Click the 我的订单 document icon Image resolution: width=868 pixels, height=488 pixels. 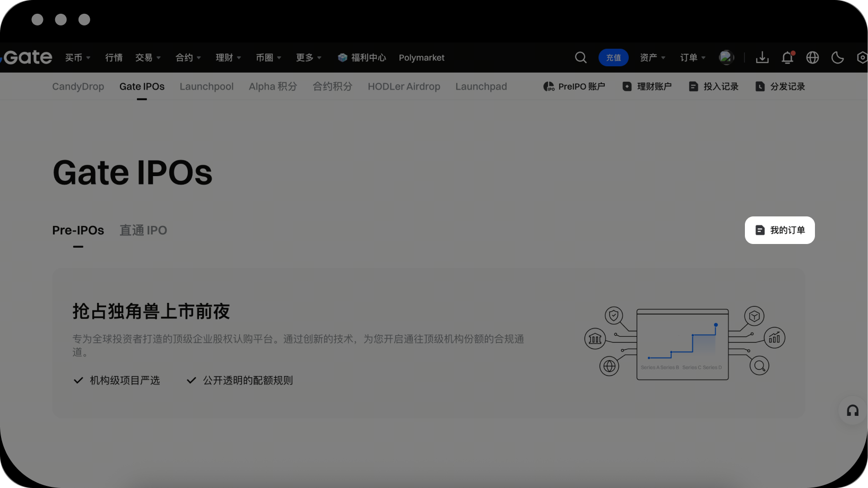coord(760,230)
